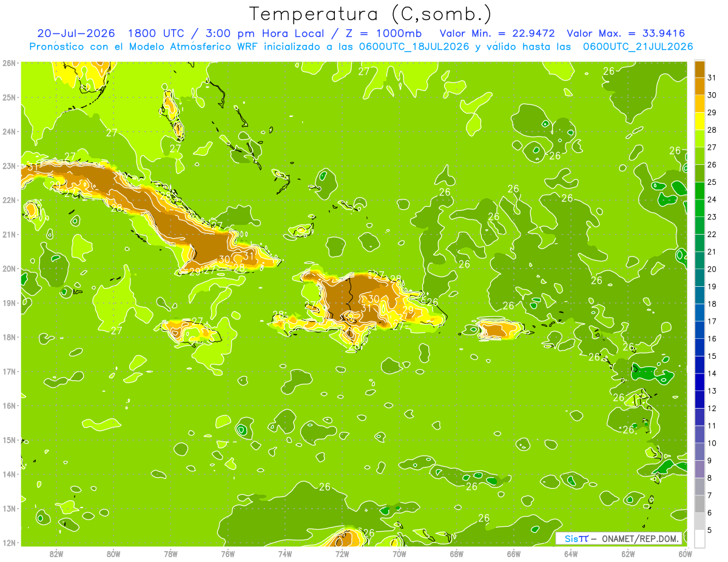Click legend swatch between 12 and 13

[x=699, y=400]
